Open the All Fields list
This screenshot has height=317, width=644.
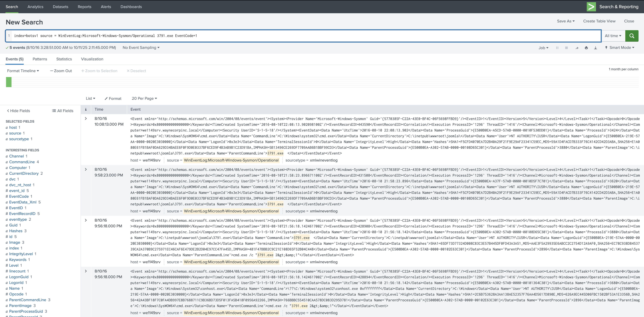(x=63, y=111)
